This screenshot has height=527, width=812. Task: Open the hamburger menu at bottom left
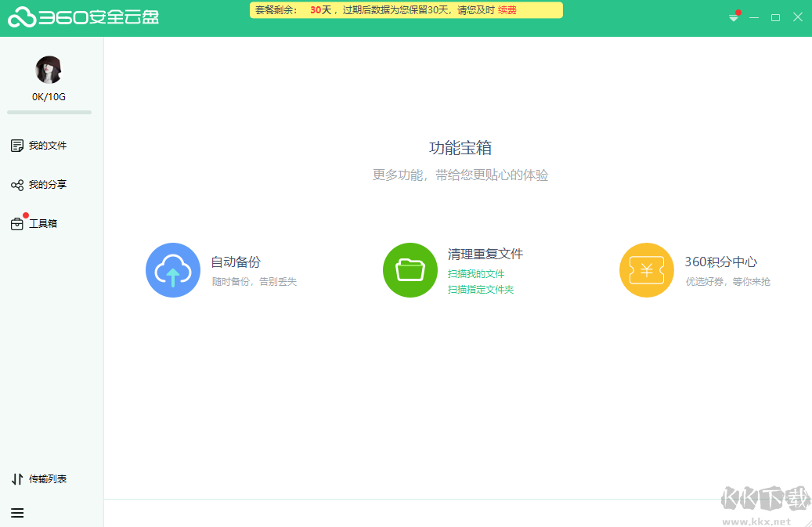[17, 513]
